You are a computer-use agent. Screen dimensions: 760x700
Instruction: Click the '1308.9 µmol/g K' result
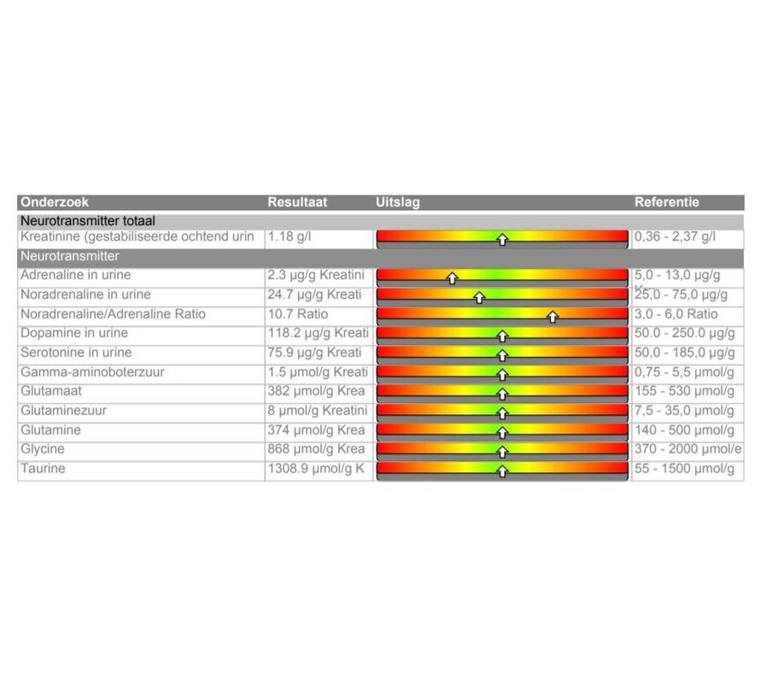click(316, 469)
